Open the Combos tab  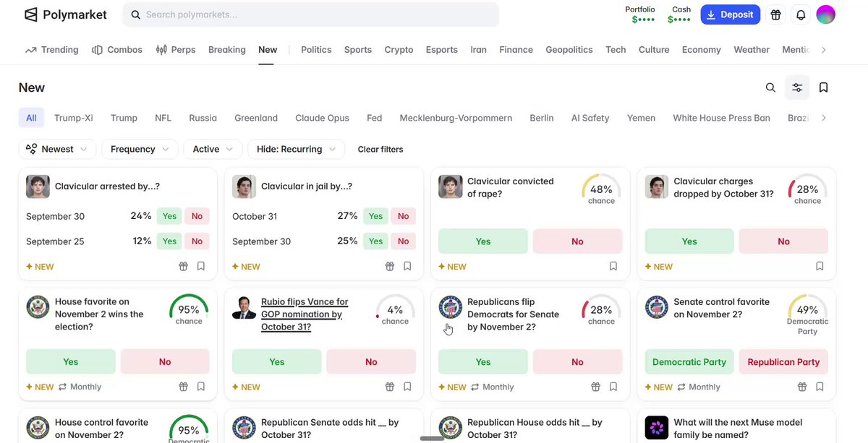[117, 50]
